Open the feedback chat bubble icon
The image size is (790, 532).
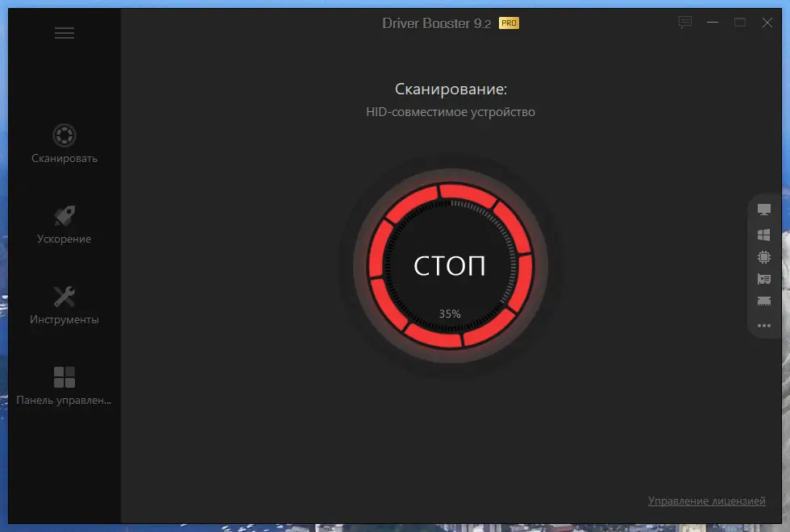[x=684, y=23]
